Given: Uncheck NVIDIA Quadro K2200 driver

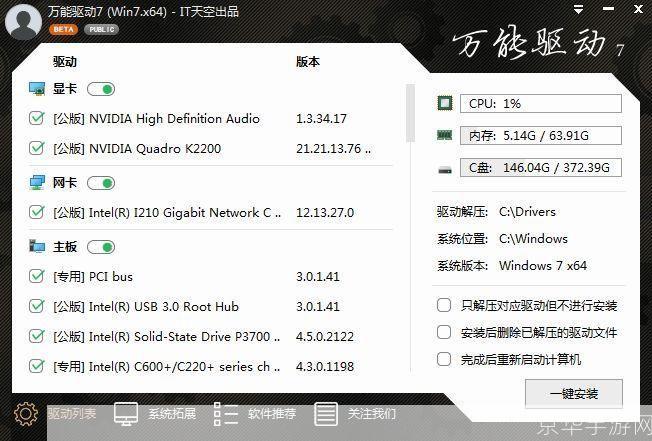Looking at the screenshot, I should coord(37,148).
